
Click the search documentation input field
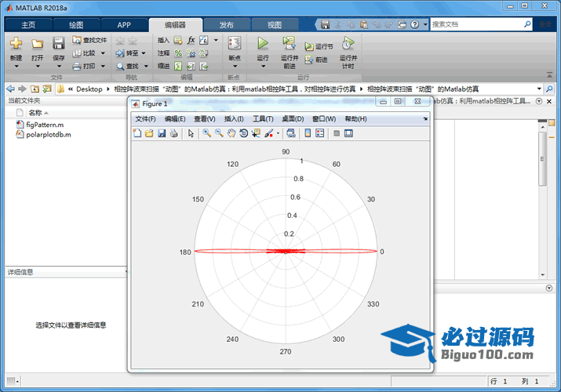(475, 24)
